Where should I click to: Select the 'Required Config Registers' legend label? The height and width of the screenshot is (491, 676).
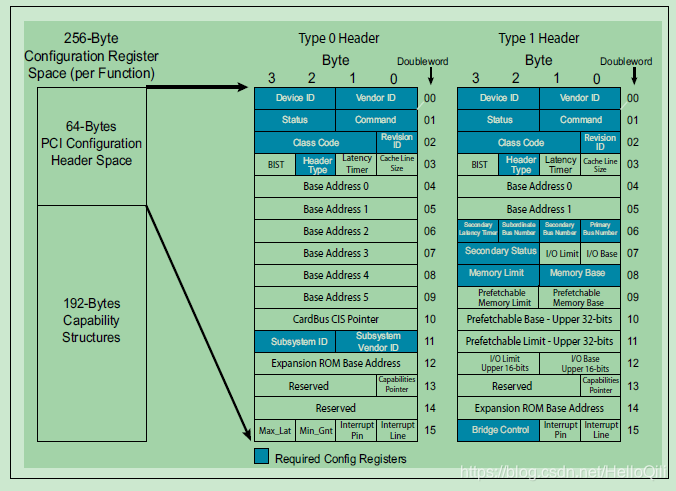pyautogui.click(x=341, y=459)
